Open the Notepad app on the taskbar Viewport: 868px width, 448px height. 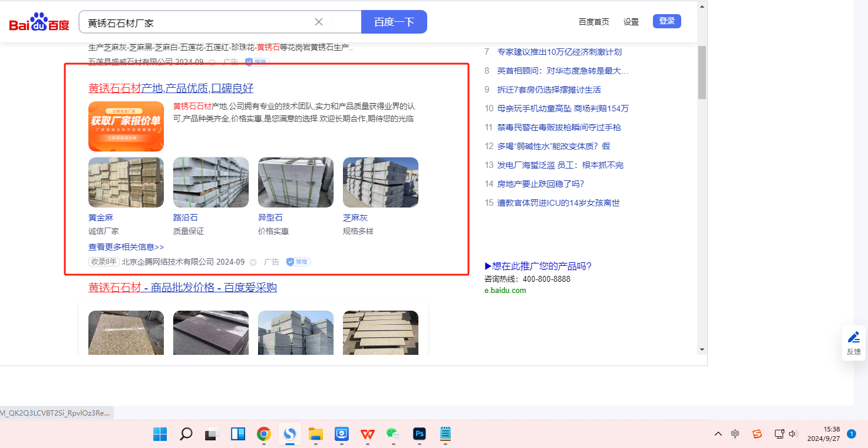tap(445, 434)
